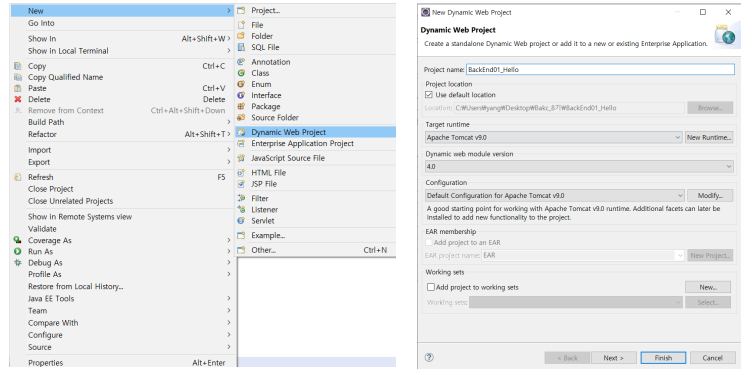752x375 pixels.
Task: Open the Working sets dropdown
Action: tap(678, 302)
